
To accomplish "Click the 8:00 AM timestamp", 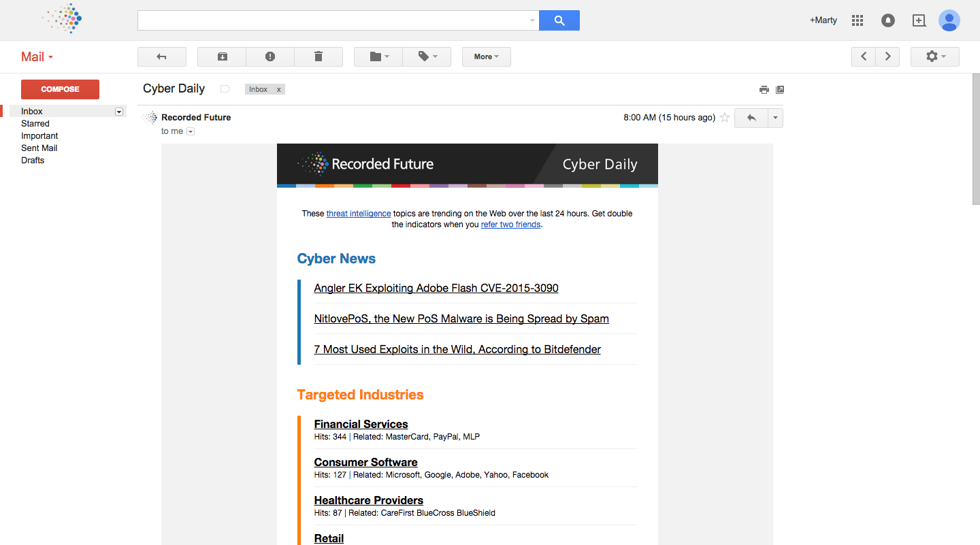I will point(669,118).
